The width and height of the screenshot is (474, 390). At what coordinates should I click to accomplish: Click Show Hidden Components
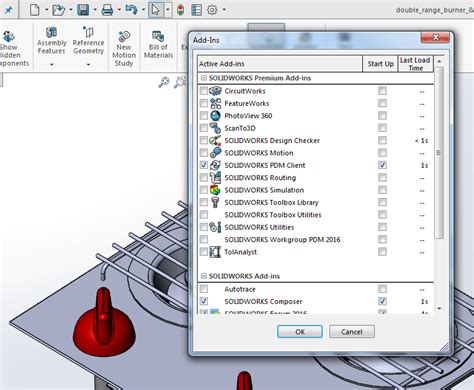coord(13,48)
